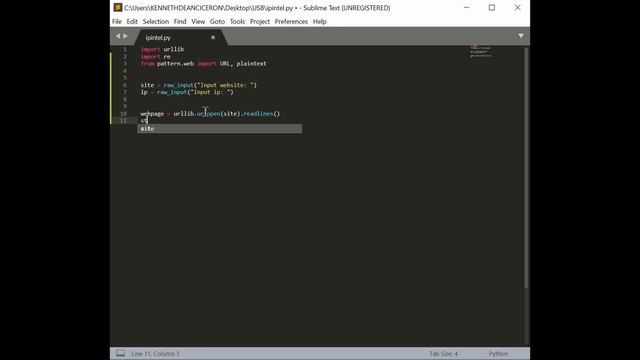The image size is (640, 360).
Task: Click 'import urllib' on line 1
Action: coord(162,49)
